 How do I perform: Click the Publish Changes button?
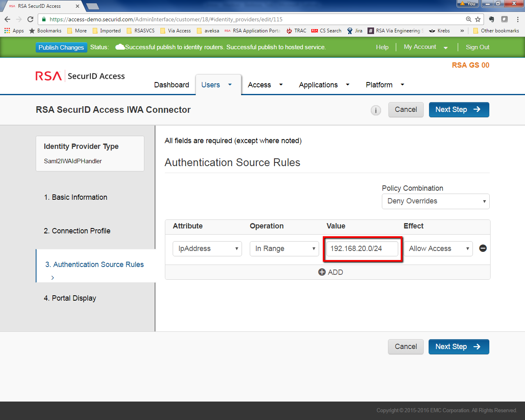click(x=61, y=48)
